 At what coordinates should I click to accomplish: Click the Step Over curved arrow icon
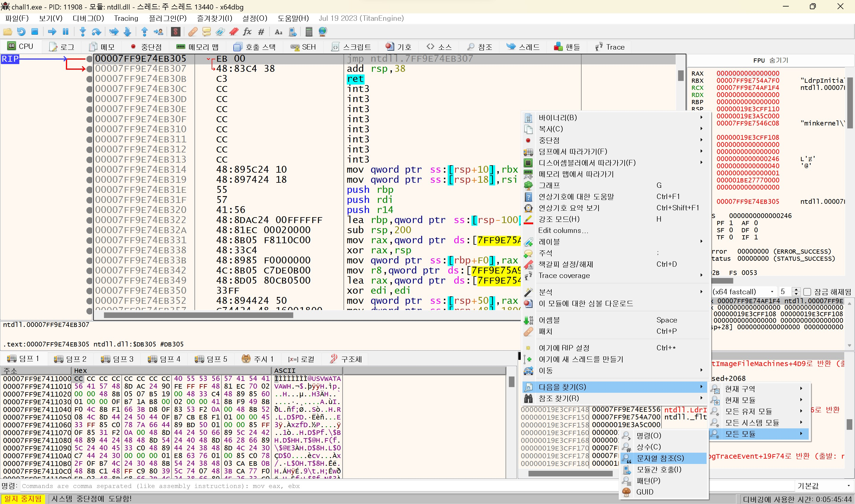[96, 31]
